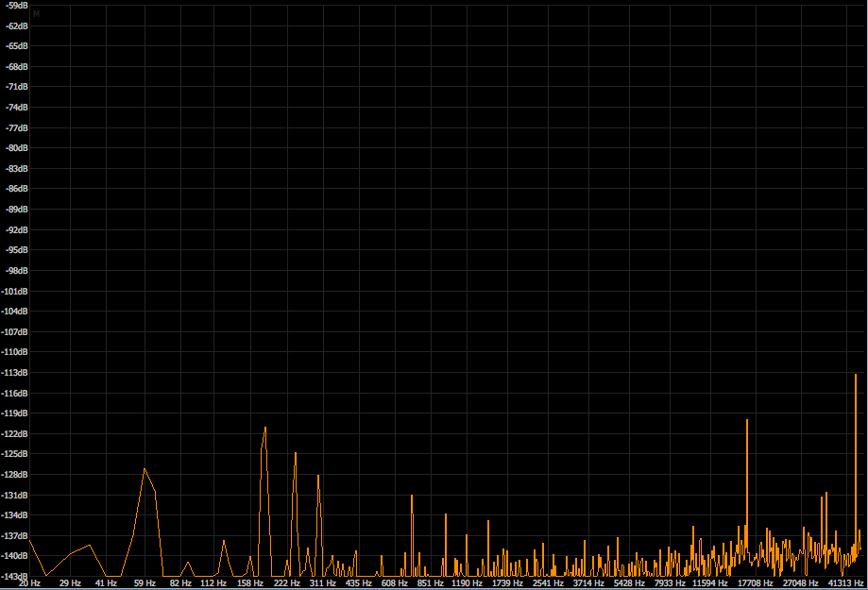Click the -104dB axis label
868x590 pixels.
click(14, 312)
